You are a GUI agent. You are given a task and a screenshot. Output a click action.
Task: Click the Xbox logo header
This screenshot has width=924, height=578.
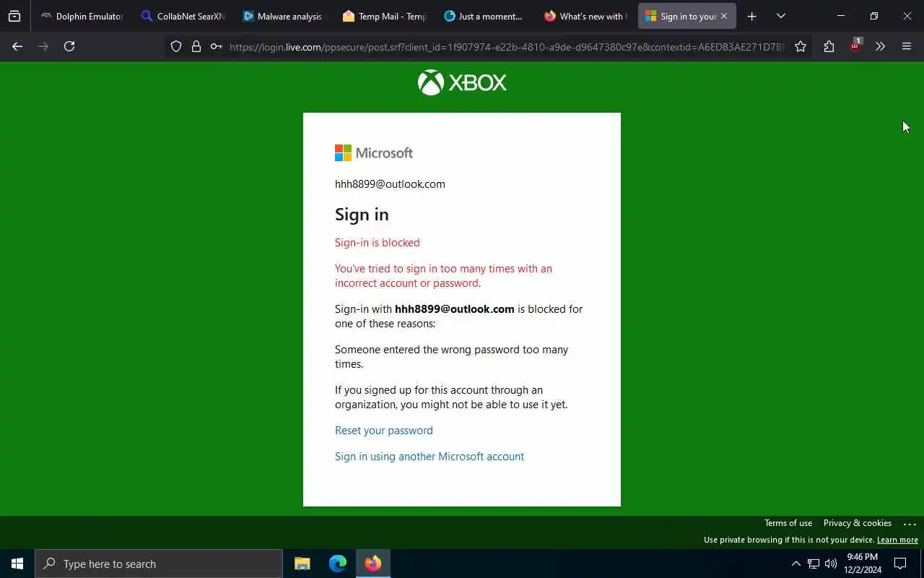click(462, 82)
